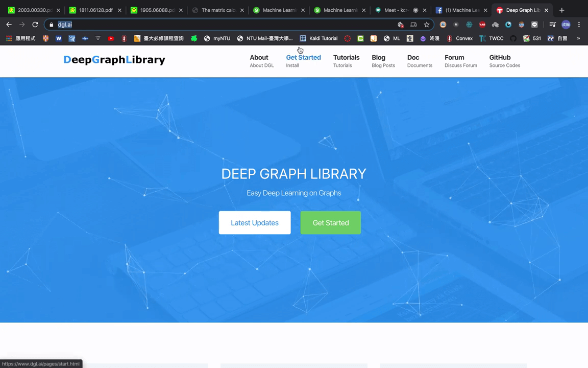
Task: Click the LINE chat extension icon
Action: tap(534, 25)
